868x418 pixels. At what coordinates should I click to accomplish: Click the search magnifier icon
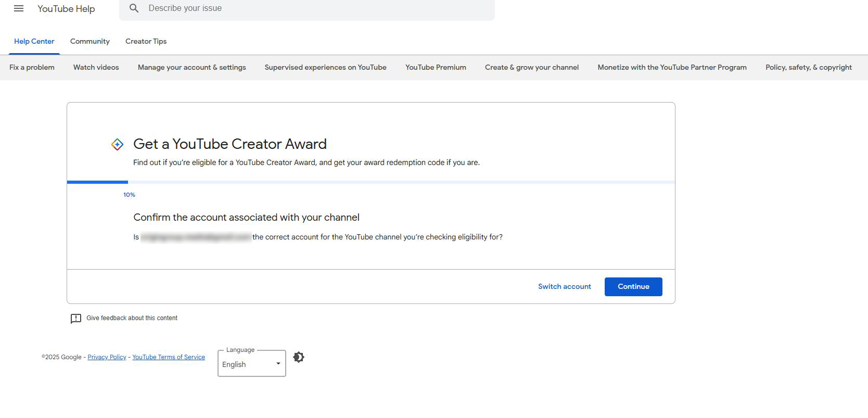(x=134, y=8)
